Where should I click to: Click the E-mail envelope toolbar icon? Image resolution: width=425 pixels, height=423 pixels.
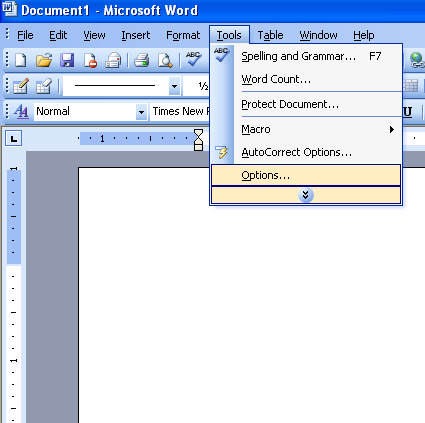pos(113,60)
